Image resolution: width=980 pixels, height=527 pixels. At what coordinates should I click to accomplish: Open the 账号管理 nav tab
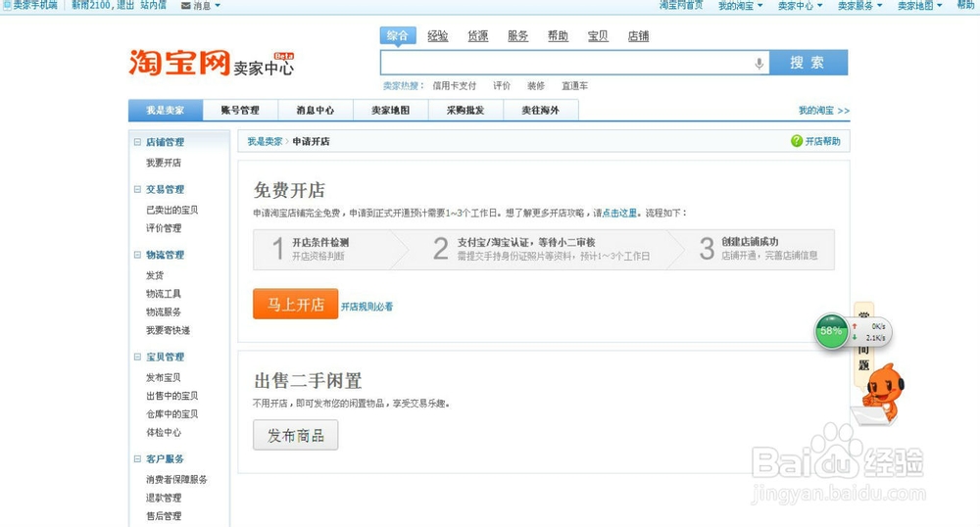point(241,110)
